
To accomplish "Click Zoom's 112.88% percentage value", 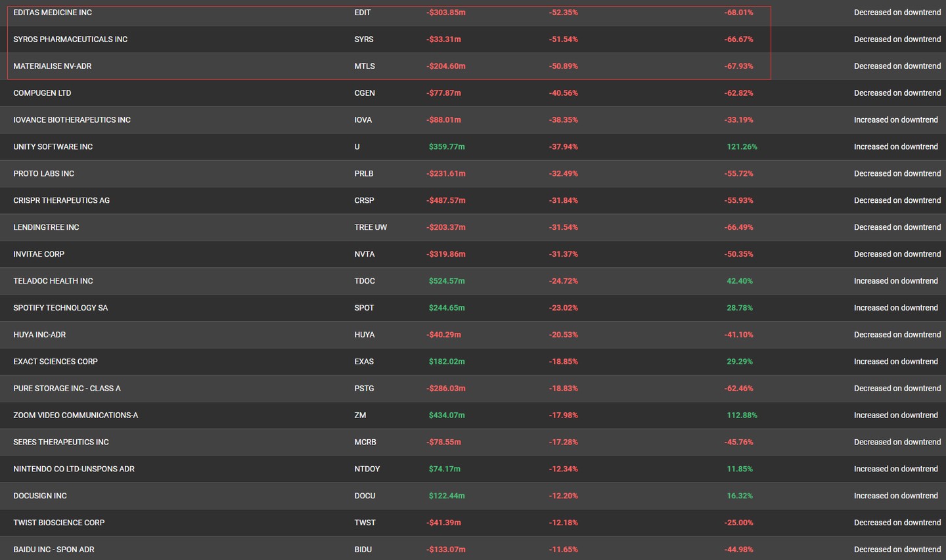I will (x=742, y=416).
